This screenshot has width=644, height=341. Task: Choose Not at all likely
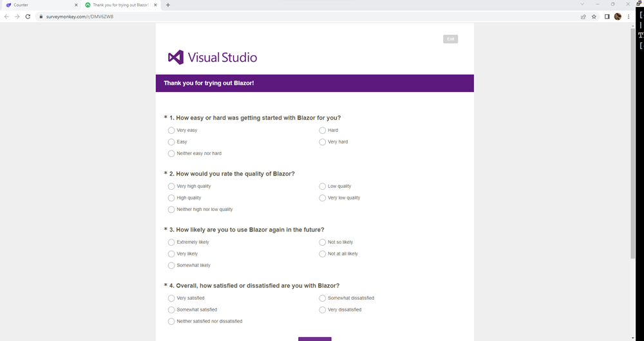[x=323, y=254]
